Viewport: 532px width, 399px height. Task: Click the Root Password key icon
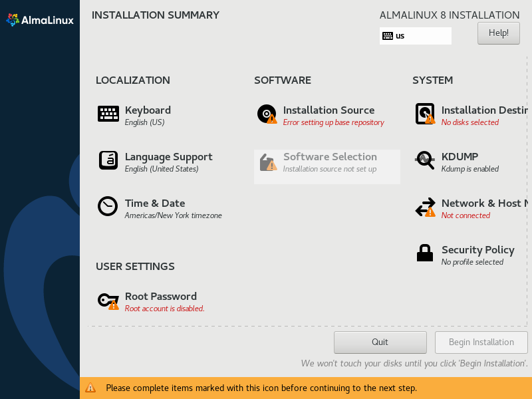(x=108, y=301)
